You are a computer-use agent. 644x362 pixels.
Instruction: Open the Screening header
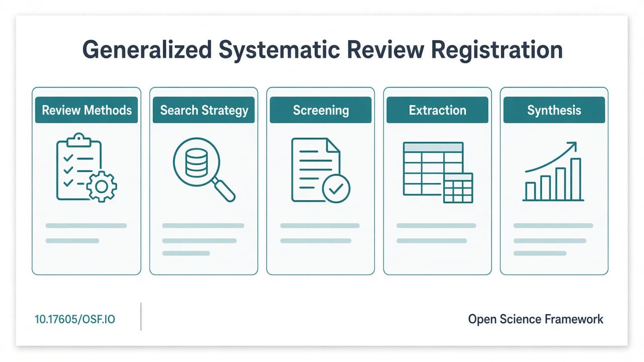point(321,110)
